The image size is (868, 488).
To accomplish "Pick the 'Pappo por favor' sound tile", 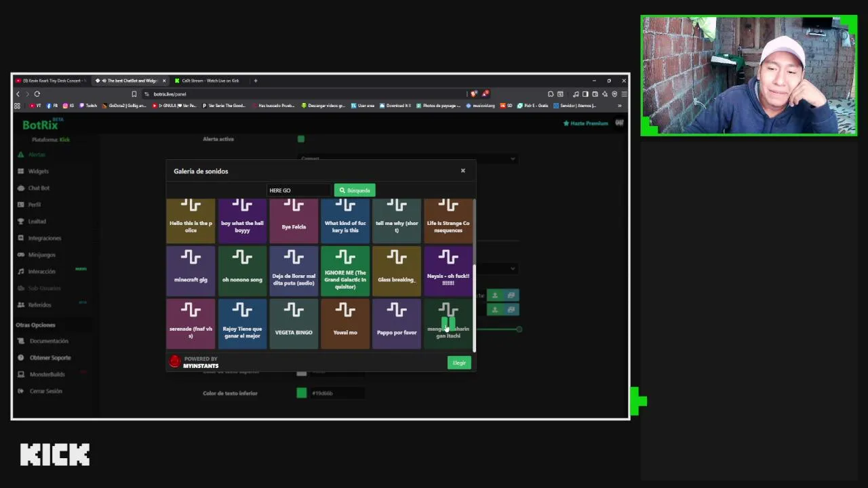I will 397,324.
